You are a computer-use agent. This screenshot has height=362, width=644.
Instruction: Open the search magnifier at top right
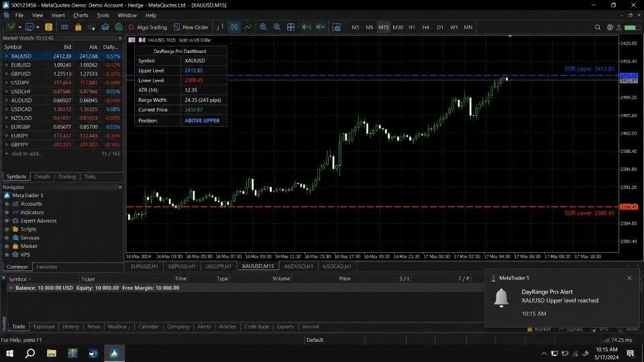tap(598, 27)
